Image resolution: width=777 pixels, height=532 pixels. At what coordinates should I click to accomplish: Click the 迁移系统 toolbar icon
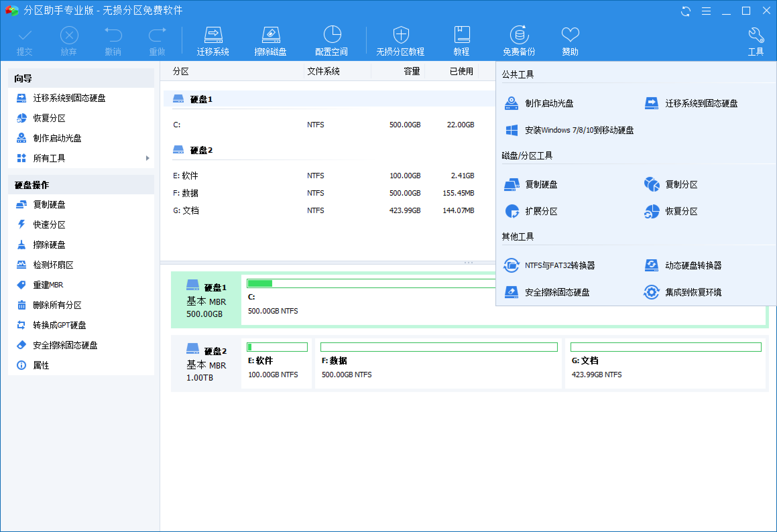click(213, 41)
